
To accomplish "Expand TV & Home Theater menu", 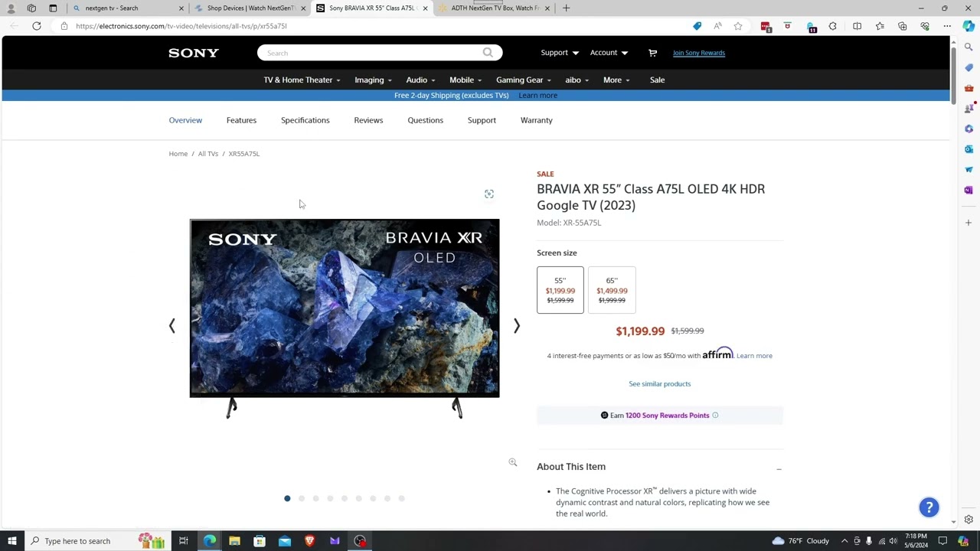I will click(302, 80).
